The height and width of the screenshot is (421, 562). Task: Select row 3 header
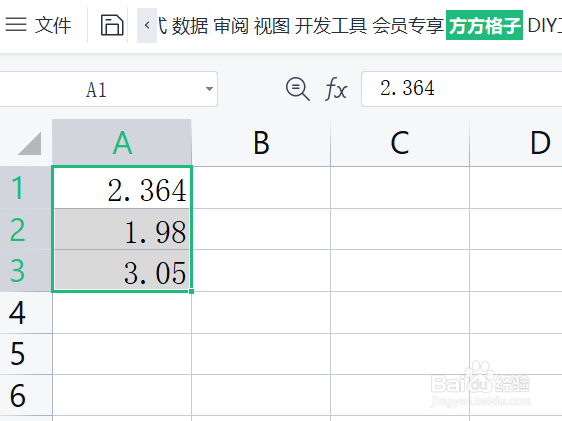[25, 271]
